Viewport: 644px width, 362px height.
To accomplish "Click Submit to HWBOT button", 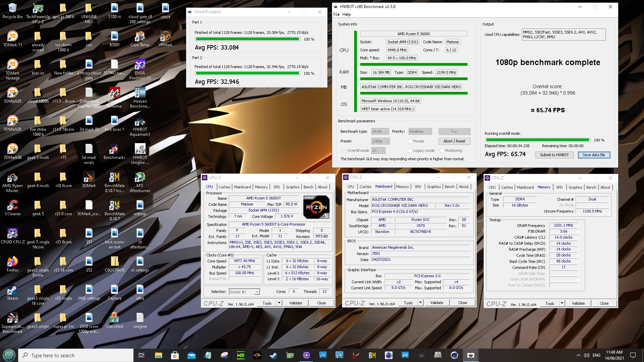I will coord(554,155).
